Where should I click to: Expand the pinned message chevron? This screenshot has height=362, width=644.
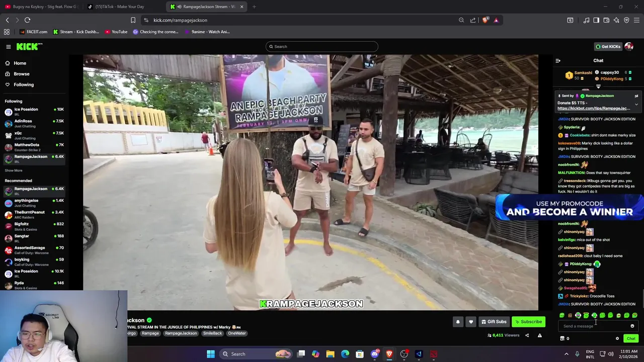(x=636, y=105)
